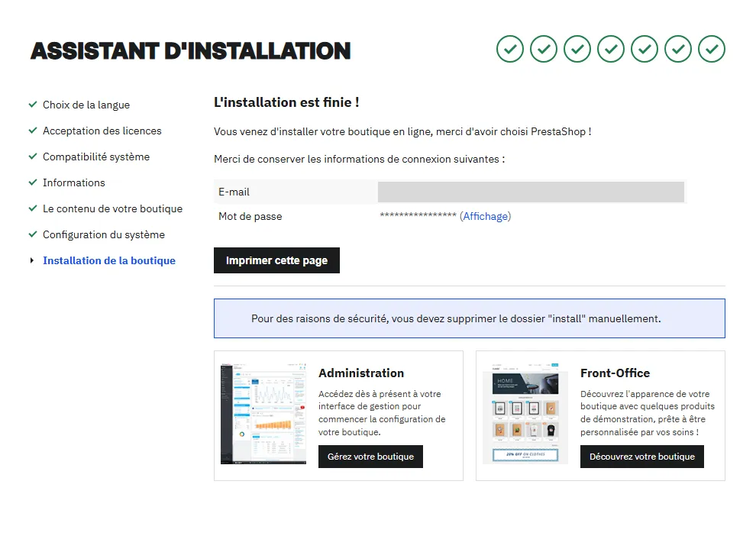Click text Merci de conserver les informations
Viewport: 756px width, 536px height.
click(359, 159)
